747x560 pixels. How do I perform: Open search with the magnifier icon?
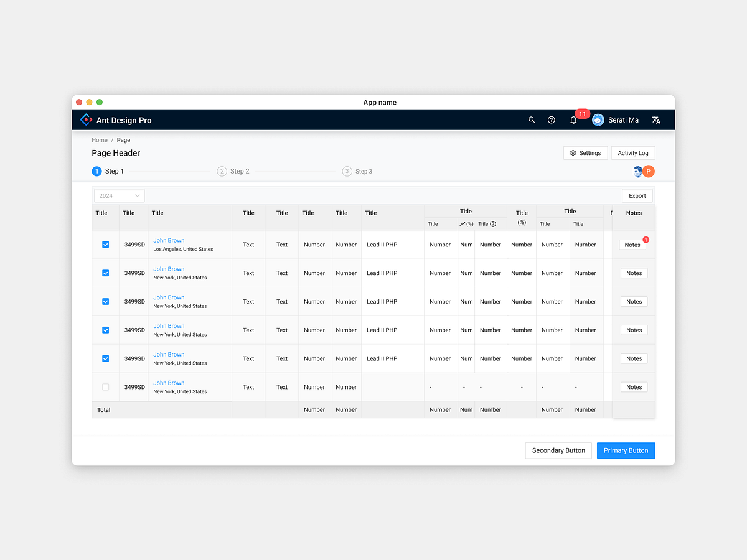pos(532,120)
